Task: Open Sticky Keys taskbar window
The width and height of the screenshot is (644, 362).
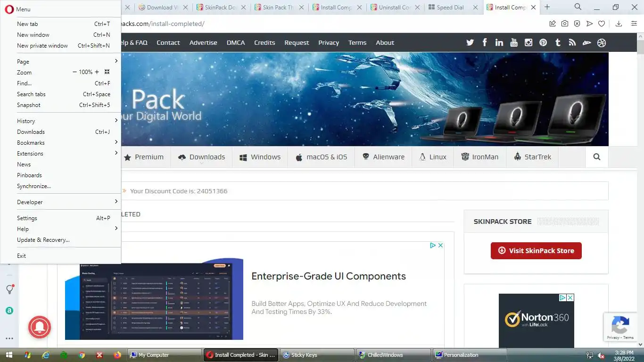Action: [x=317, y=355]
